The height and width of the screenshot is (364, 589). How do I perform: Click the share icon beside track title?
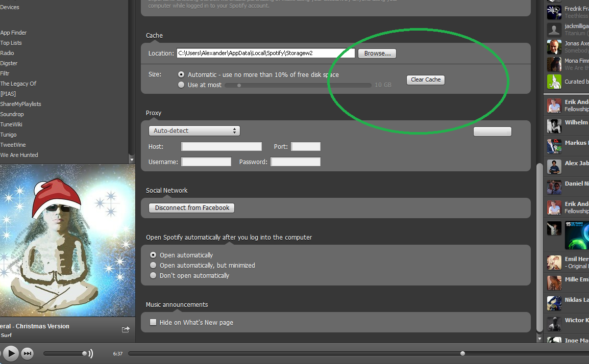pyautogui.click(x=126, y=329)
